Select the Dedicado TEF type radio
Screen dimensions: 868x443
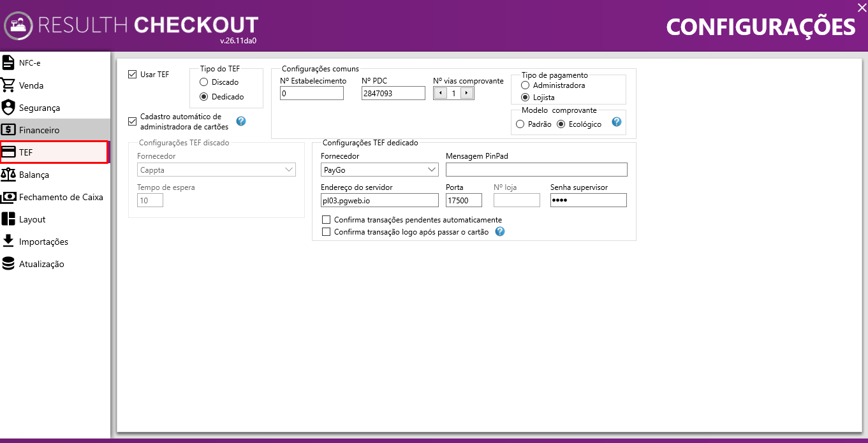tap(204, 96)
